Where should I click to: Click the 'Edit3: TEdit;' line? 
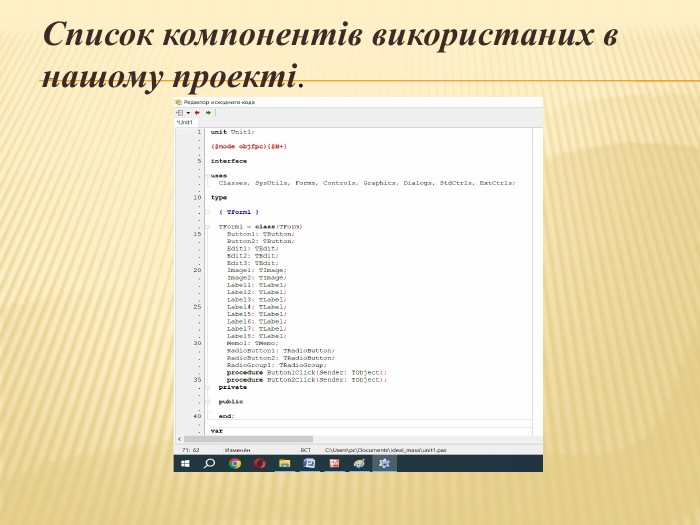tap(253, 263)
